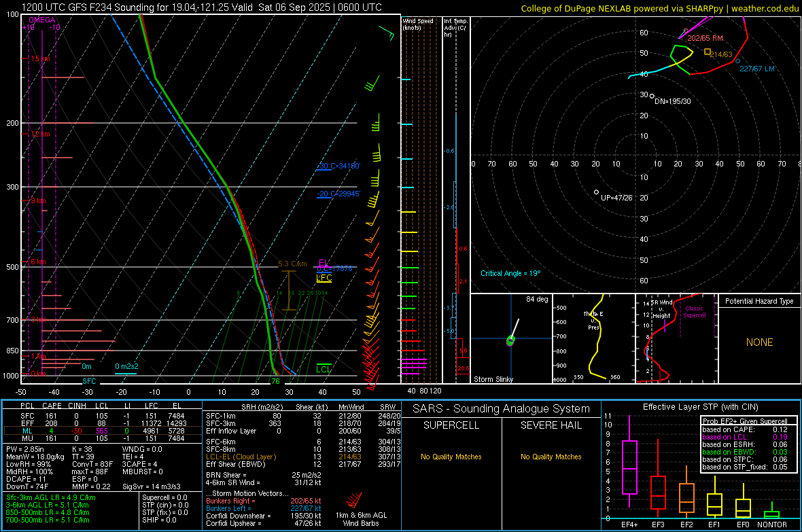Click the 'Sfc-3km AGL LR = 4.9 C/km' line

(x=51, y=497)
